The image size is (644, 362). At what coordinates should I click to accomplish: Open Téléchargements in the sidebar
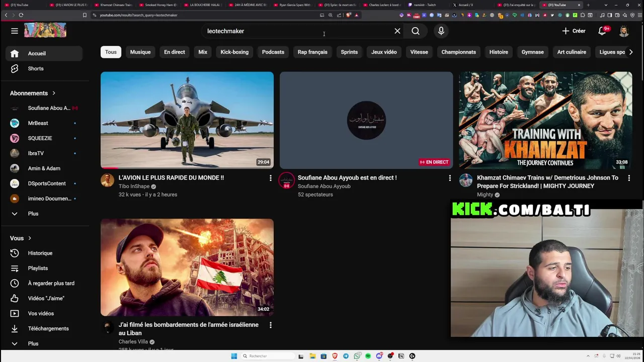pyautogui.click(x=44, y=328)
